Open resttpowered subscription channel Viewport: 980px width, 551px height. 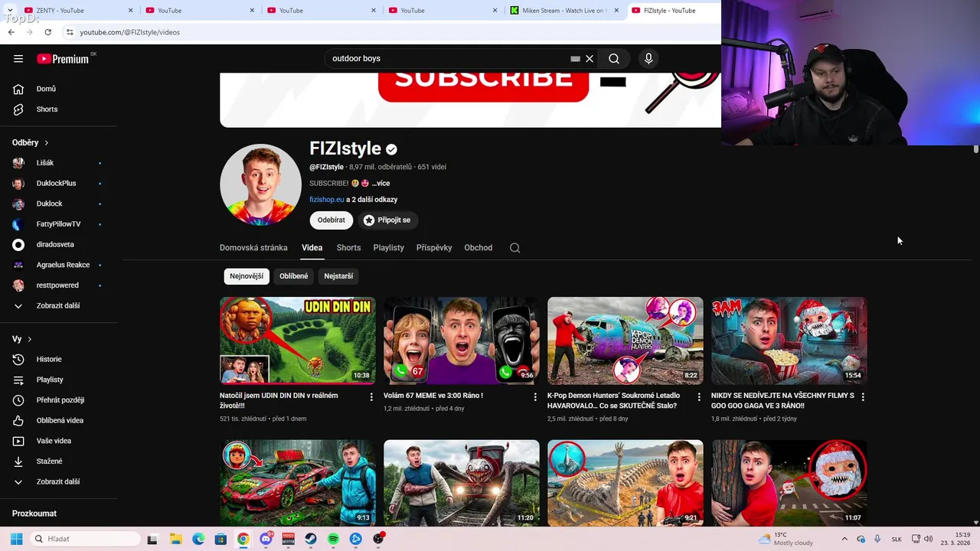pos(58,285)
